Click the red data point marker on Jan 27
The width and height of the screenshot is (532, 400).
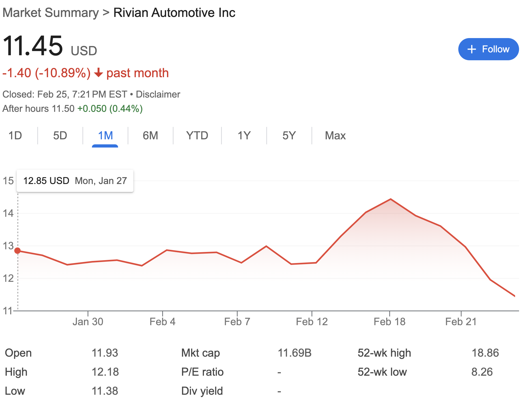tap(17, 251)
